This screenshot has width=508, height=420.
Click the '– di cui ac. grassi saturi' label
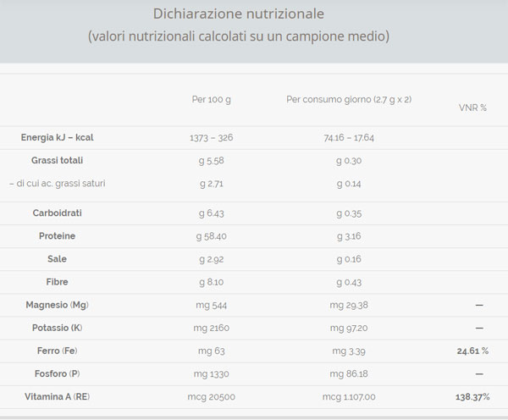[58, 184]
